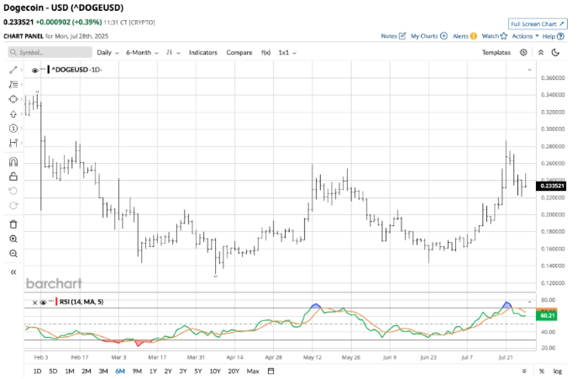Open Templates menu
The height and width of the screenshot is (379, 588).
click(x=496, y=53)
